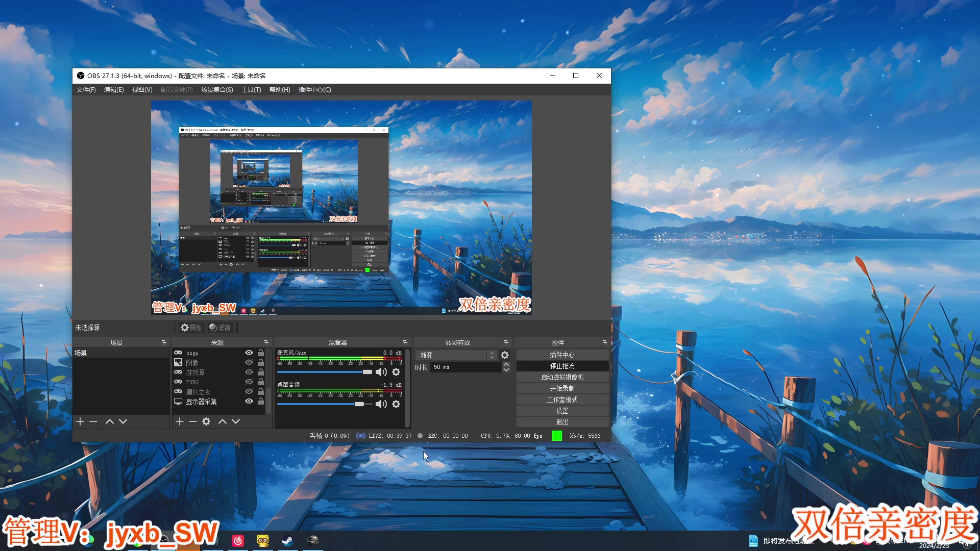Image resolution: width=980 pixels, height=551 pixels.
Task: Click 工作室模式 button
Action: click(x=562, y=399)
